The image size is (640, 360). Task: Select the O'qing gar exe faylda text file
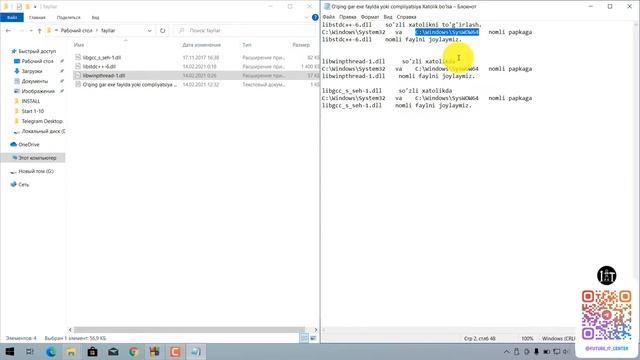(x=130, y=84)
